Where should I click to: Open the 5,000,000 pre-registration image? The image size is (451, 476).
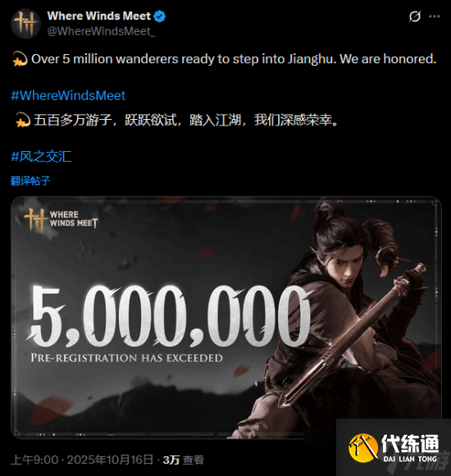point(226,318)
